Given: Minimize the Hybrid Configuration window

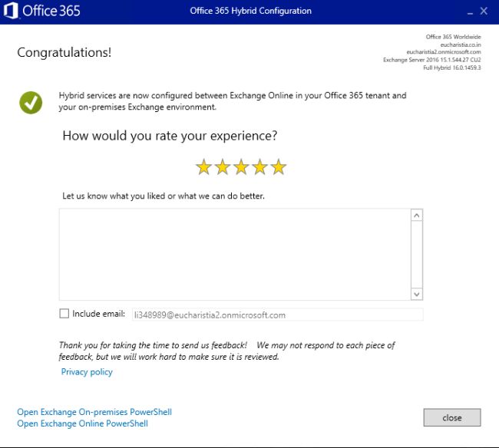Looking at the screenshot, I should [470, 12].
